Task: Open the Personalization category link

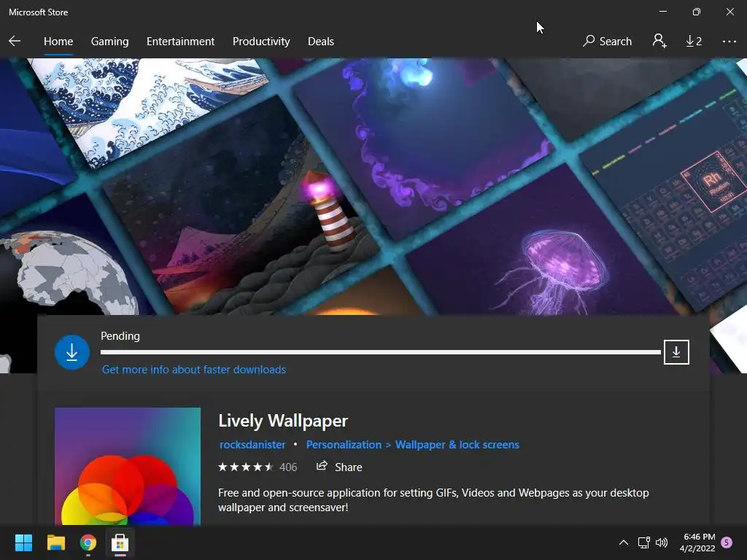Action: (344, 445)
